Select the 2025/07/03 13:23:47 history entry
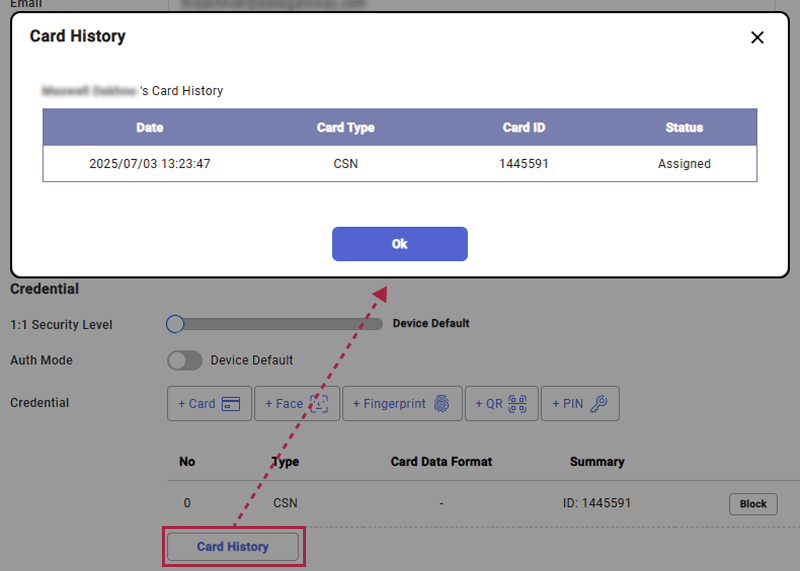 (x=150, y=164)
